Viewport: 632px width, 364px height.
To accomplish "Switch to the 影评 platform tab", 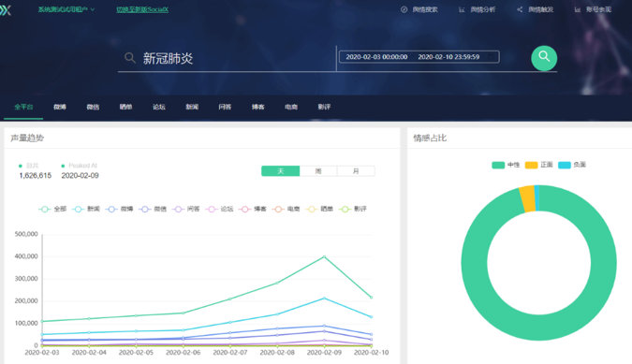I will coord(324,107).
